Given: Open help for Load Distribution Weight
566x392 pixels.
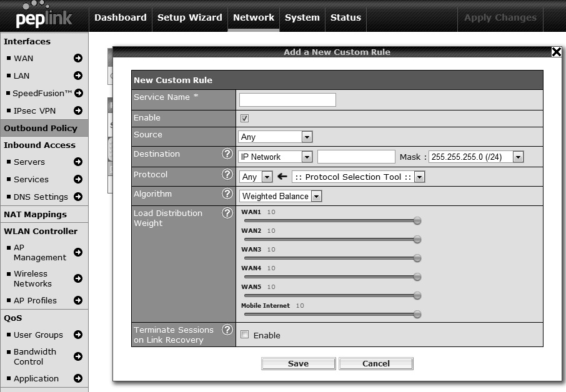Looking at the screenshot, I should point(227,213).
